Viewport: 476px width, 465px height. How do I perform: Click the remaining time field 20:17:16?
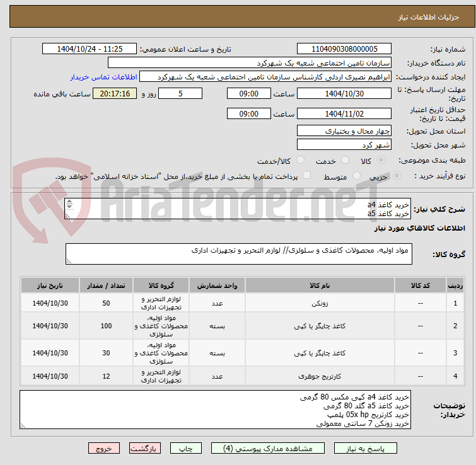[x=115, y=93]
